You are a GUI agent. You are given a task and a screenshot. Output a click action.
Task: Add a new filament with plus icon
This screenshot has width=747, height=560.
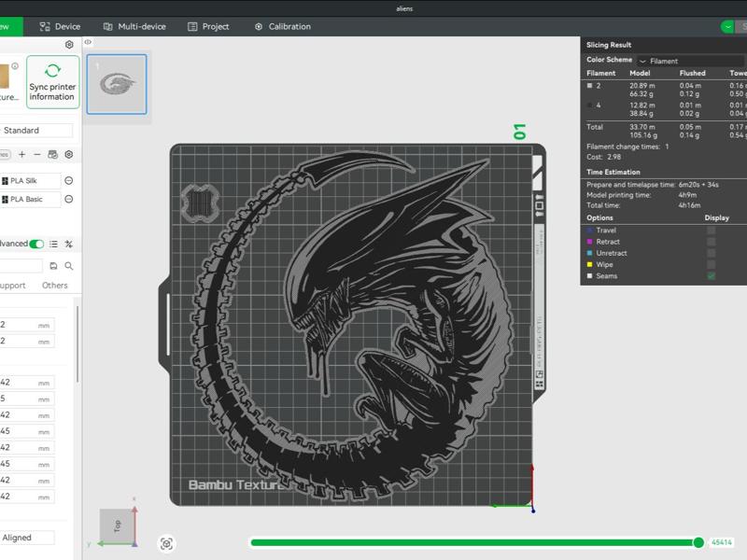(x=22, y=154)
